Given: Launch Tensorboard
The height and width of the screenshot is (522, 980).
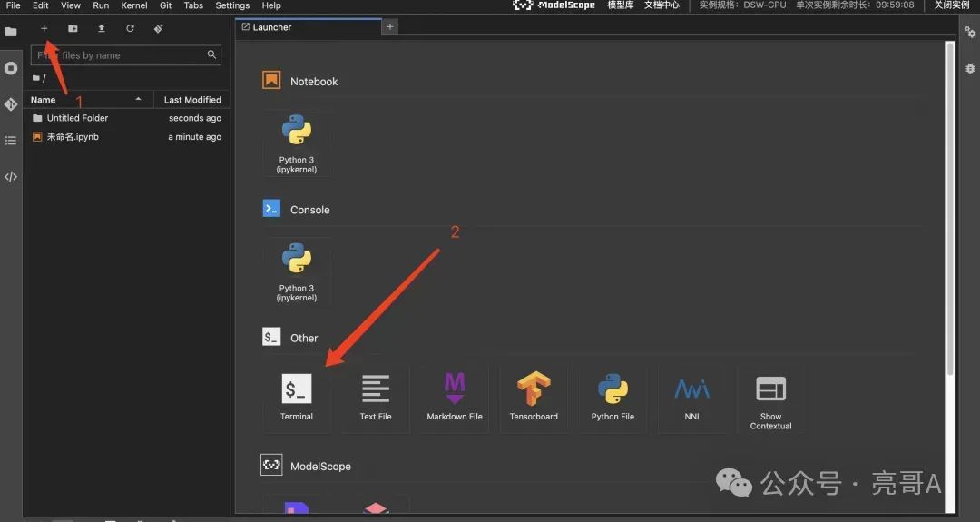Looking at the screenshot, I should click(534, 399).
